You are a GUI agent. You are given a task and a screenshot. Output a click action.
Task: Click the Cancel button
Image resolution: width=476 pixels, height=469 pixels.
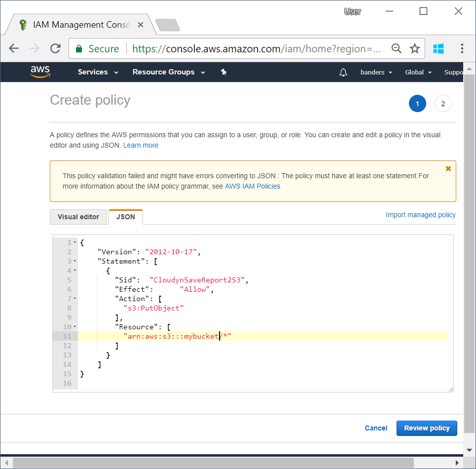click(x=376, y=428)
